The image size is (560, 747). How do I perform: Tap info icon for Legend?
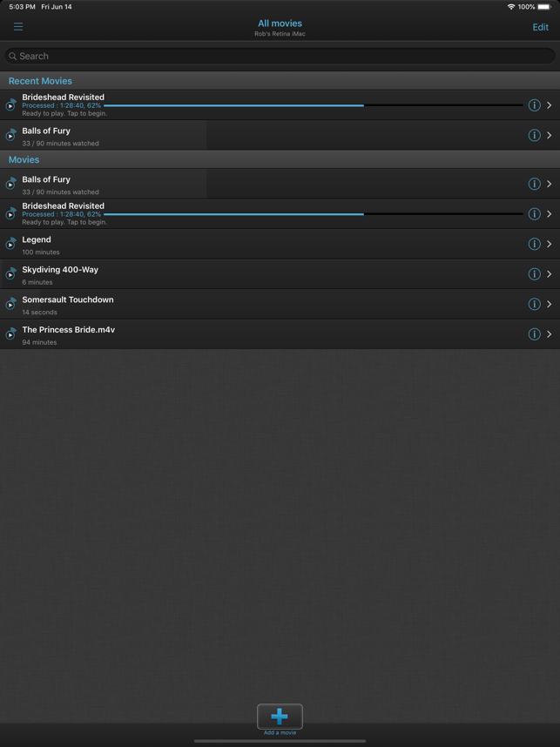(x=534, y=244)
